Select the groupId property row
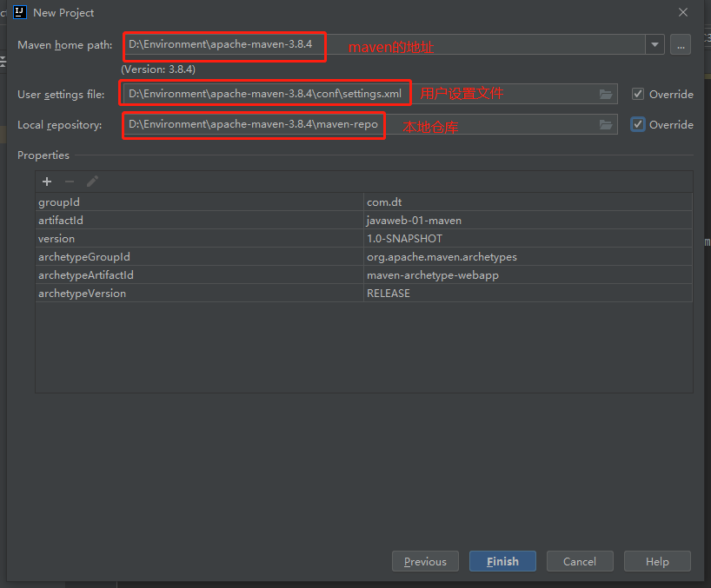The height and width of the screenshot is (588, 711). (363, 202)
